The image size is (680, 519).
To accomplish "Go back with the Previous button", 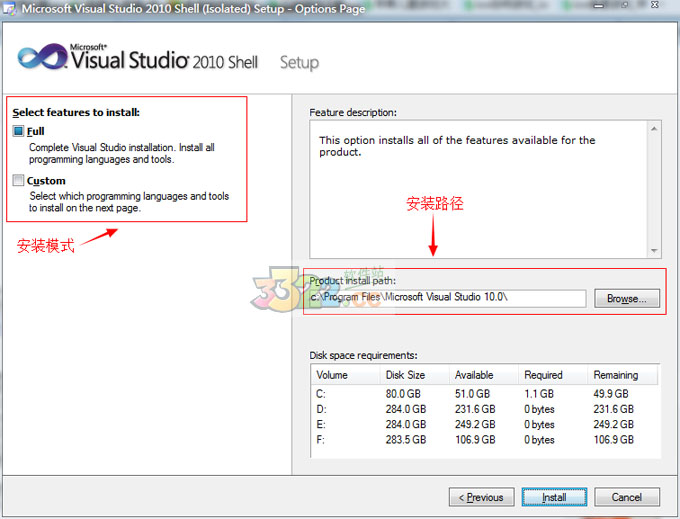I will pyautogui.click(x=481, y=497).
